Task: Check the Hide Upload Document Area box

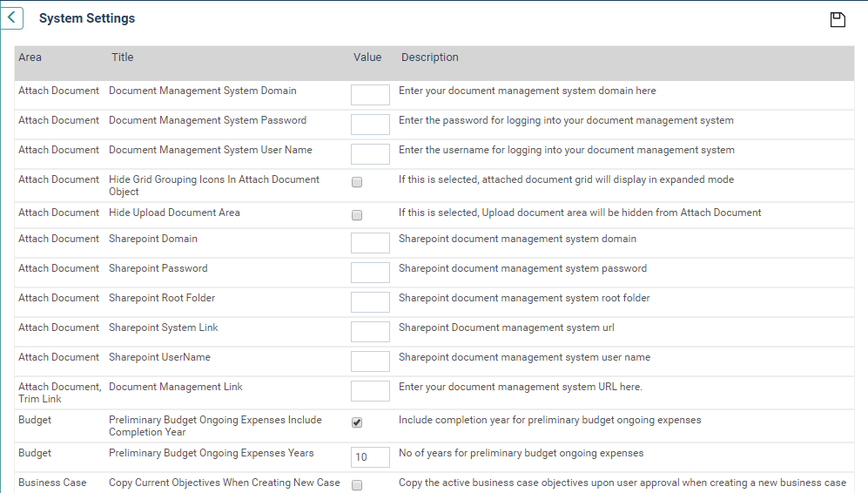Action: pos(357,215)
